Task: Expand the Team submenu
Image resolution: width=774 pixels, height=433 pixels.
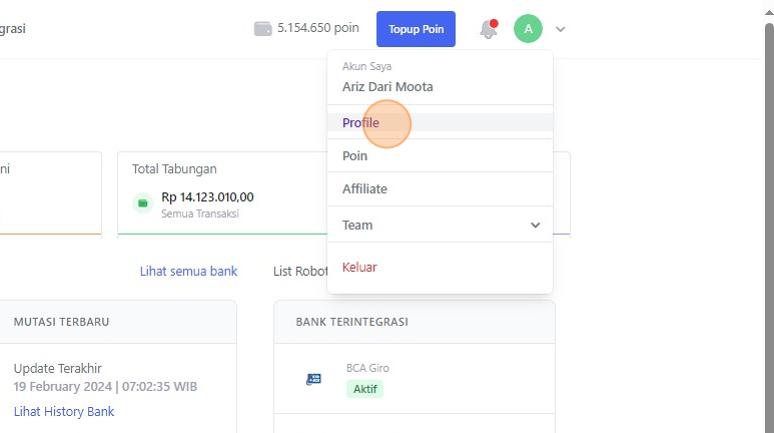Action: coord(440,225)
